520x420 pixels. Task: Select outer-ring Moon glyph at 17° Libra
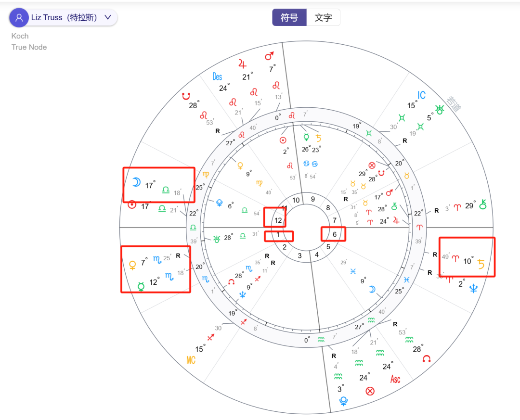point(136,182)
